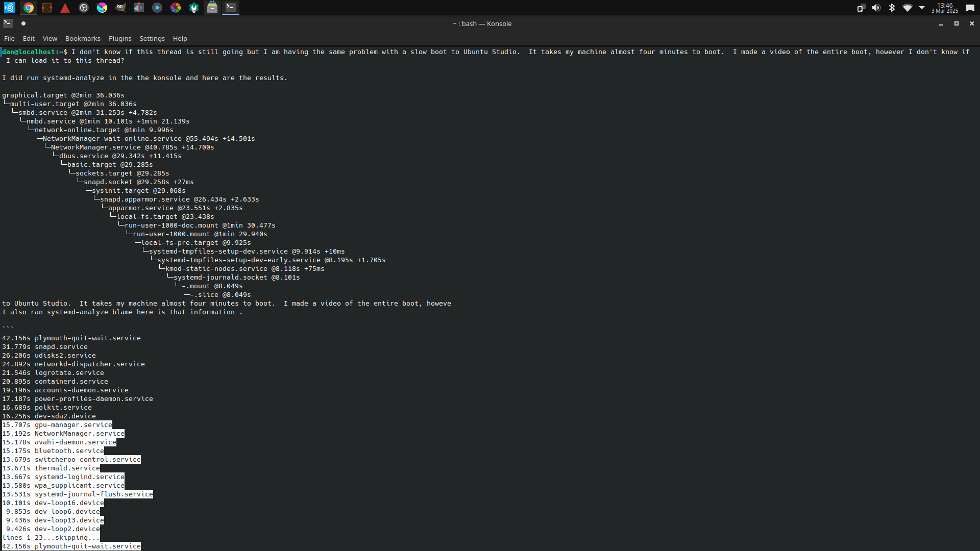980x551 pixels.
Task: Click the volume speaker tray icon
Action: click(x=876, y=8)
